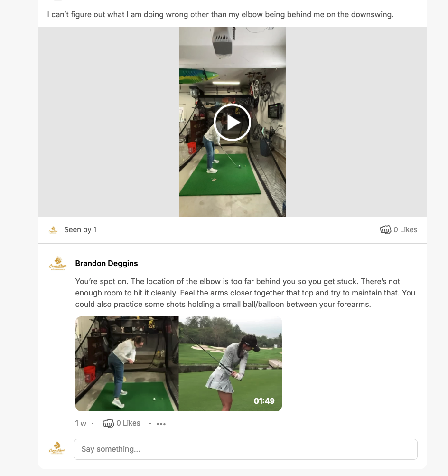The width and height of the screenshot is (448, 476).
Task: Like the comment with fist bump icon
Action: point(108,423)
